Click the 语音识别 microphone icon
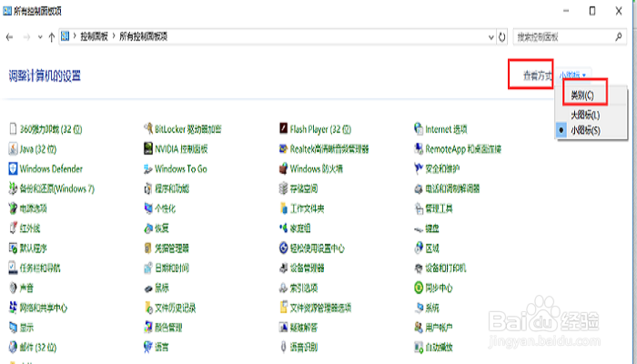 coord(284,347)
